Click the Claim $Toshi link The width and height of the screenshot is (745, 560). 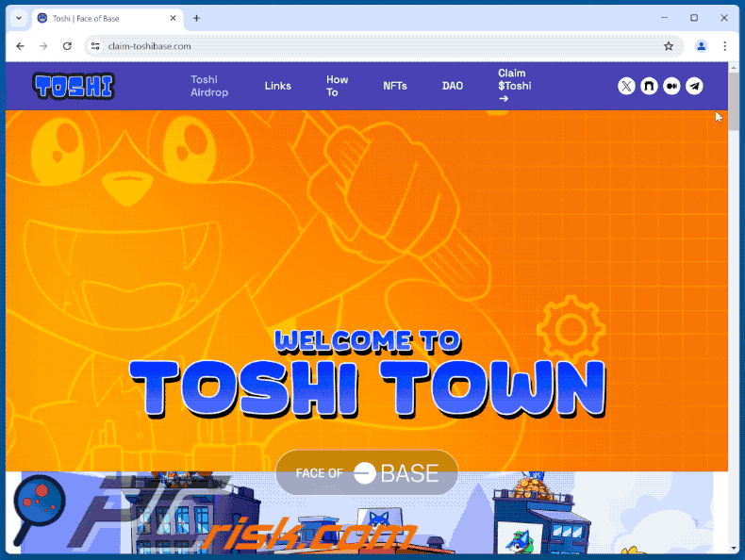(x=514, y=86)
